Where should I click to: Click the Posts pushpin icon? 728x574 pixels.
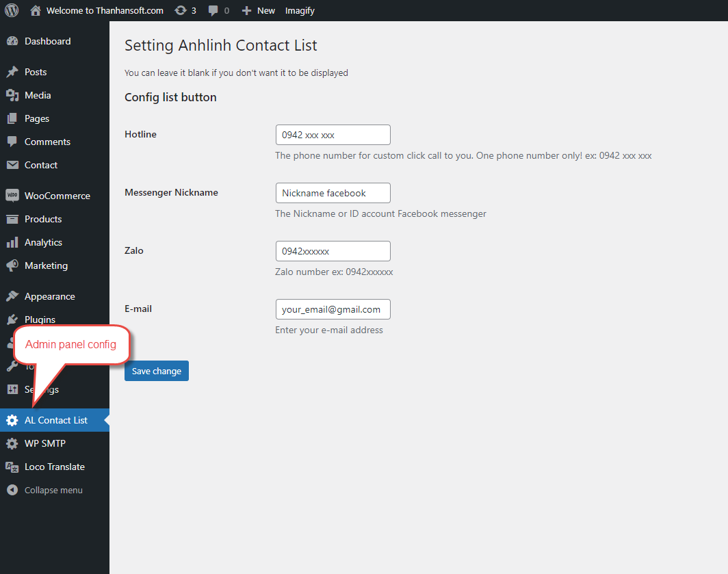coord(12,72)
